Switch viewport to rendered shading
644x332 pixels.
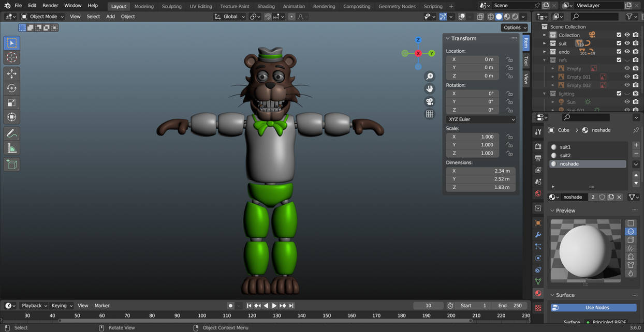pos(515,17)
